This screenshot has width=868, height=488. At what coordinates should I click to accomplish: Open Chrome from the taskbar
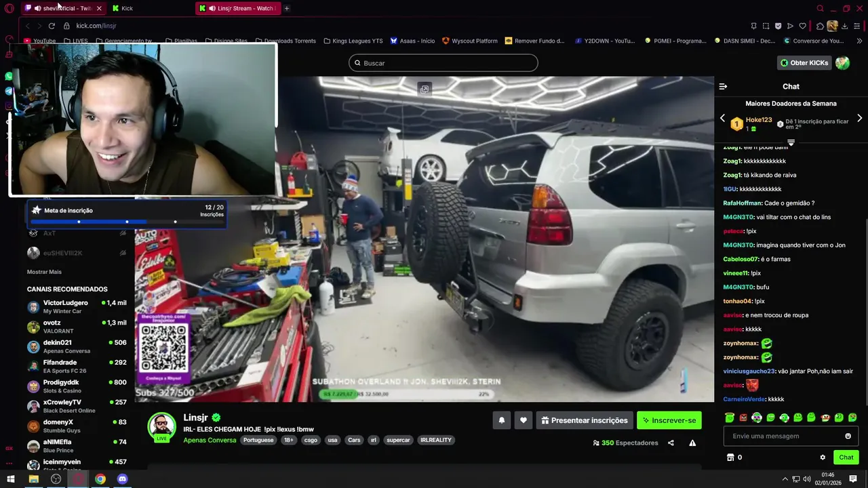100,479
